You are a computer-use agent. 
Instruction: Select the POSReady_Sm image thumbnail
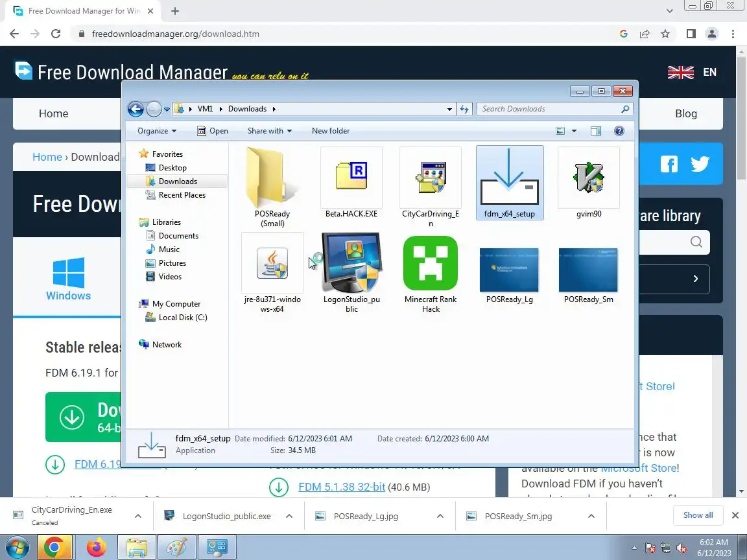pos(588,270)
